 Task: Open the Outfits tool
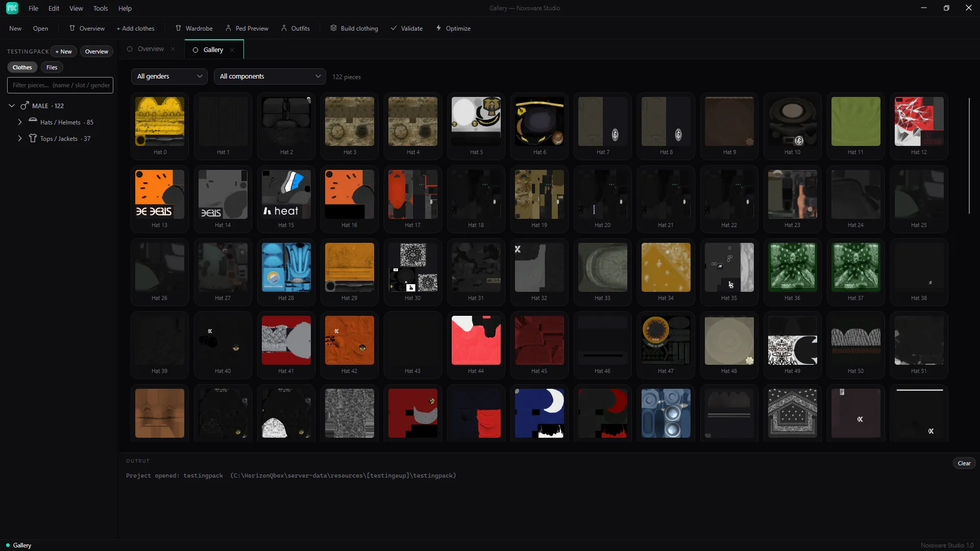coord(296,29)
